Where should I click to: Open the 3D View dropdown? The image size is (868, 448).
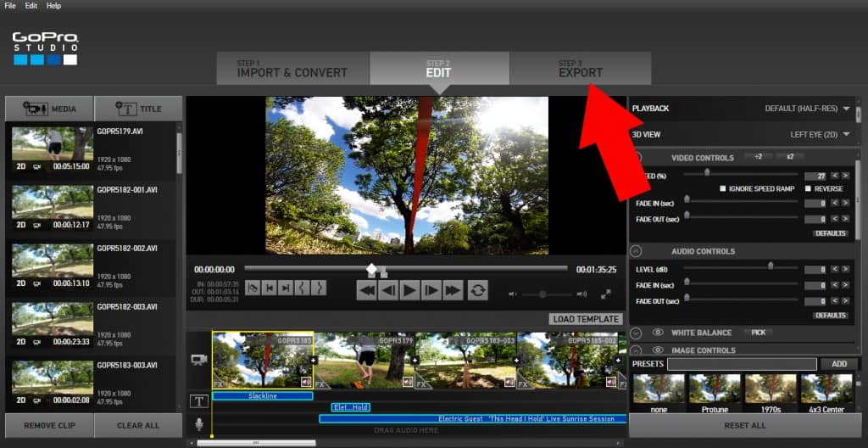point(846,134)
